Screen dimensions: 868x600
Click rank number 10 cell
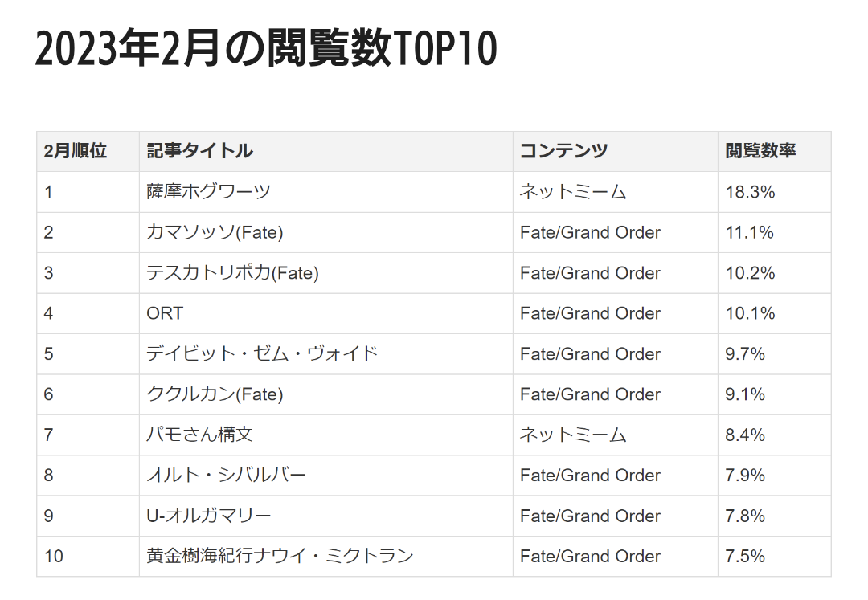click(54, 556)
